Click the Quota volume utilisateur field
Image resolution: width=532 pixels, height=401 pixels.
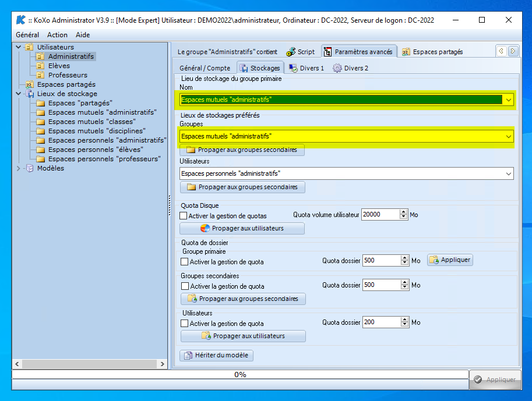(x=380, y=214)
